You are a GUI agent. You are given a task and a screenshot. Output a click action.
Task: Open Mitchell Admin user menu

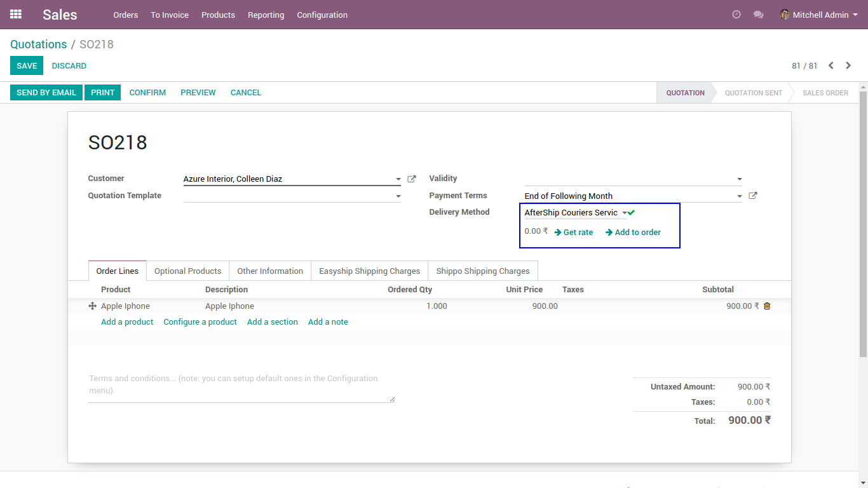[x=818, y=15]
